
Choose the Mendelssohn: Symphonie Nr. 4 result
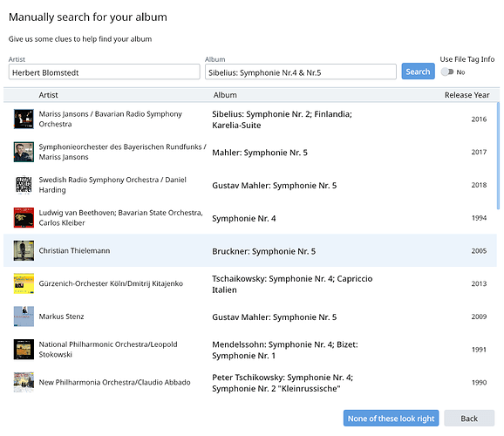tap(250, 350)
